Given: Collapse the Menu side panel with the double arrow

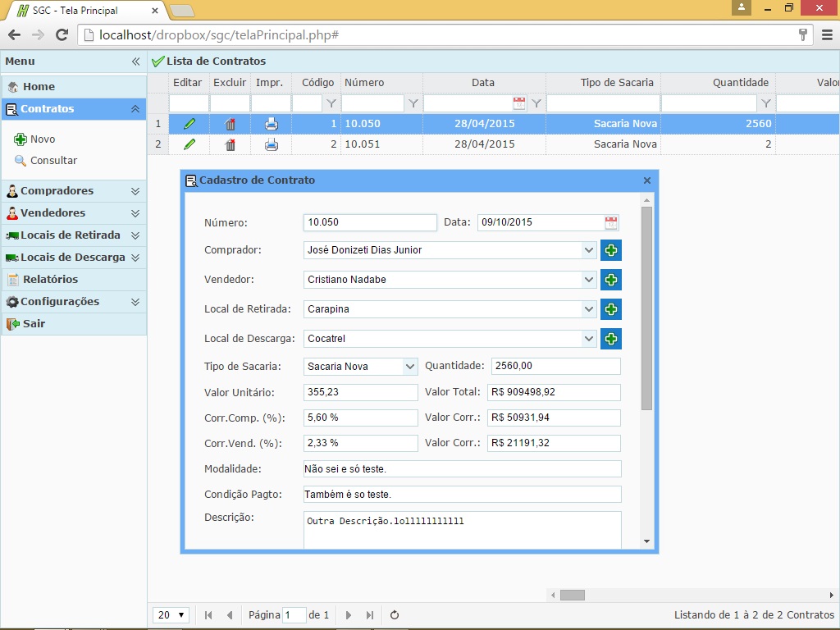Looking at the screenshot, I should (135, 62).
